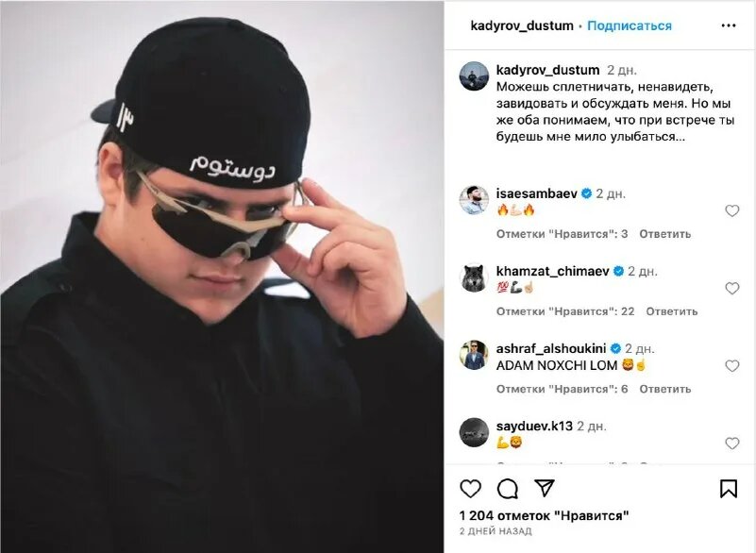Reply to ashraf_alshoukini's comment
The image size is (756, 553).
pos(664,389)
